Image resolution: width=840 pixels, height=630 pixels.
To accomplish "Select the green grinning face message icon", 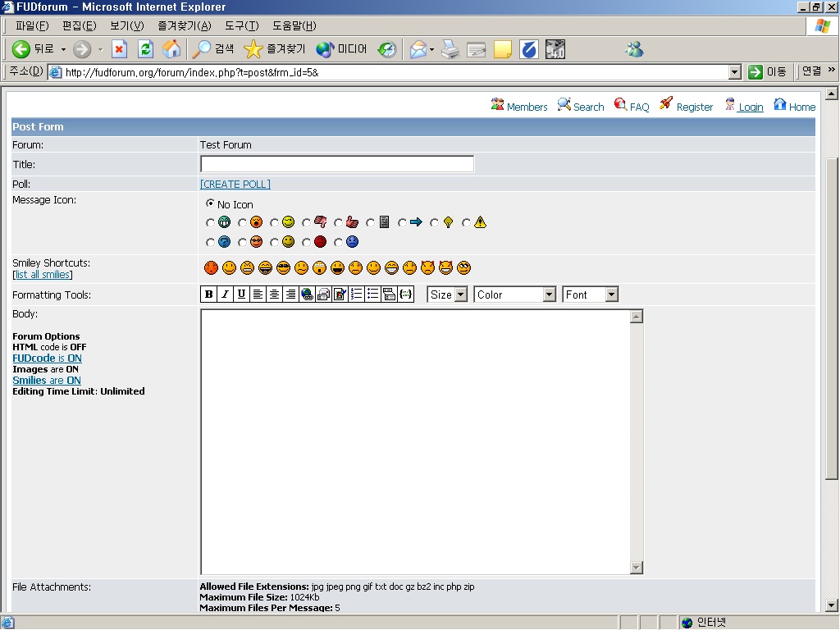I will click(x=210, y=222).
